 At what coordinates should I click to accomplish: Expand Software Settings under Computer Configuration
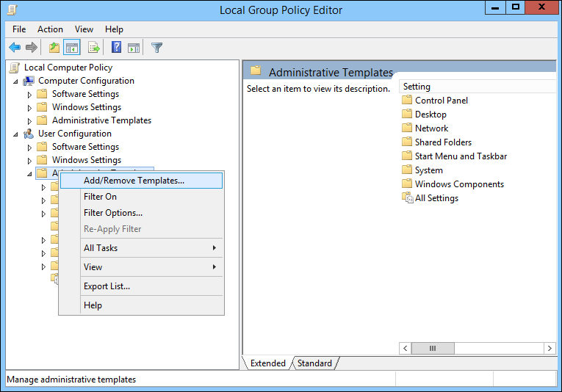pos(29,95)
